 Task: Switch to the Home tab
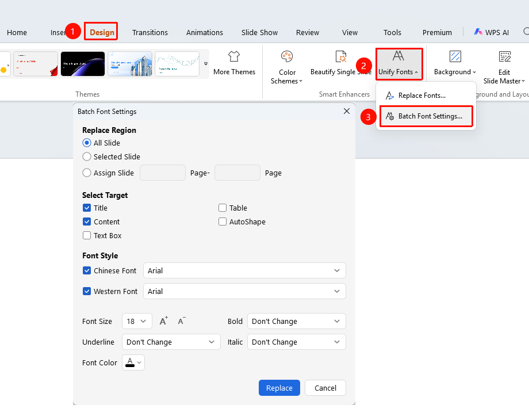click(x=17, y=32)
